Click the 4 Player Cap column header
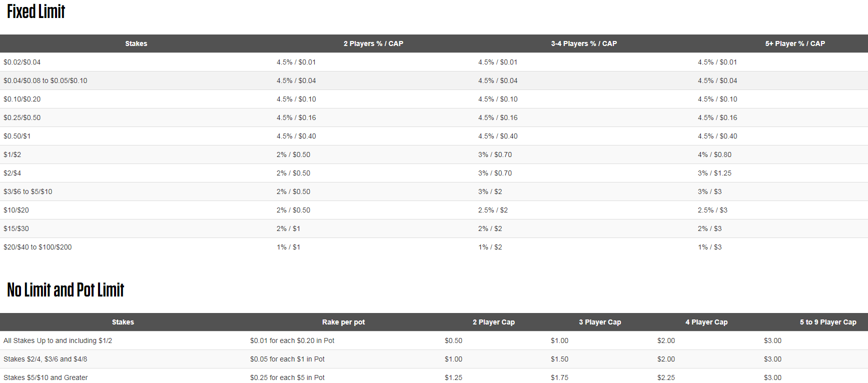The width and height of the screenshot is (868, 383). (706, 322)
